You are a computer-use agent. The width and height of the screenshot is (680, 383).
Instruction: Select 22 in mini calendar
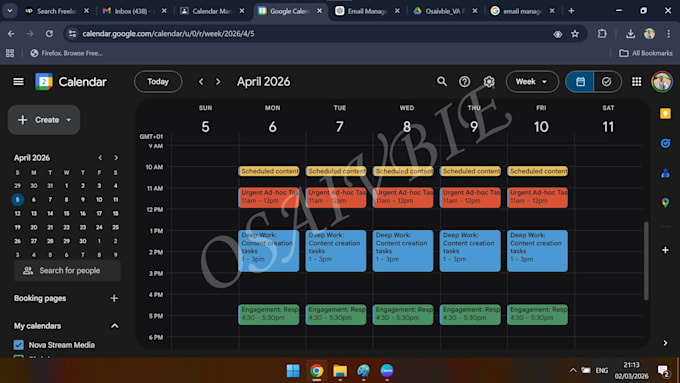click(x=66, y=227)
